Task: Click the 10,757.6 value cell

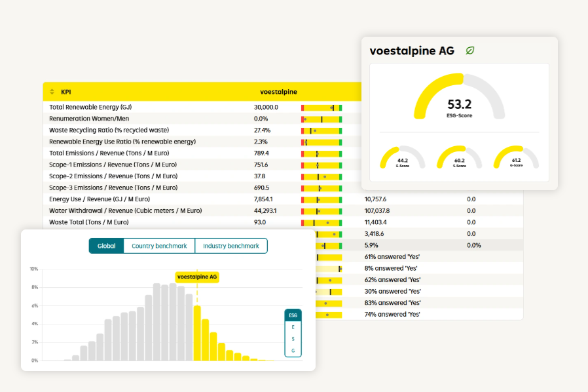Action: click(x=375, y=199)
